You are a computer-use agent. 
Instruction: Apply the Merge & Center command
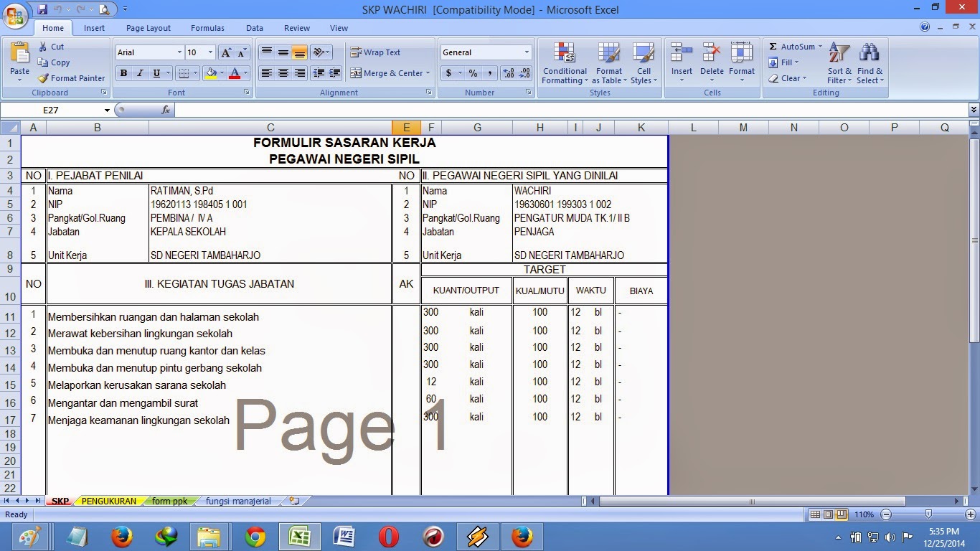pos(386,73)
